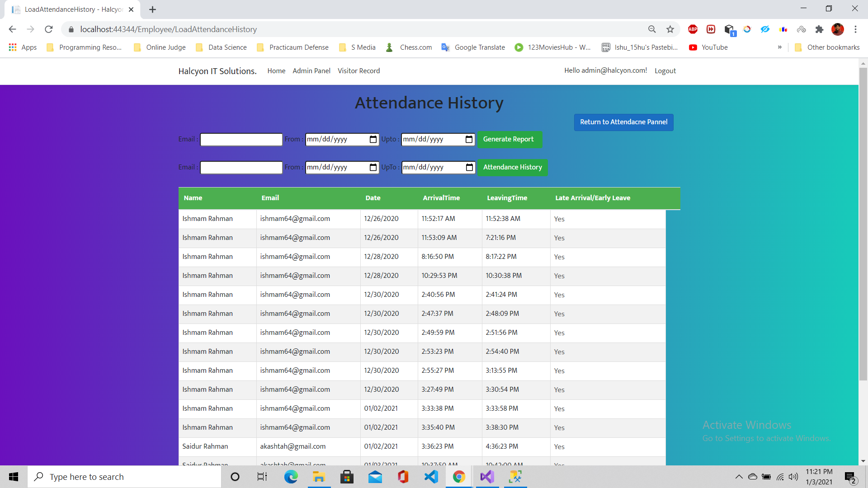Click the Logout link

(x=665, y=71)
